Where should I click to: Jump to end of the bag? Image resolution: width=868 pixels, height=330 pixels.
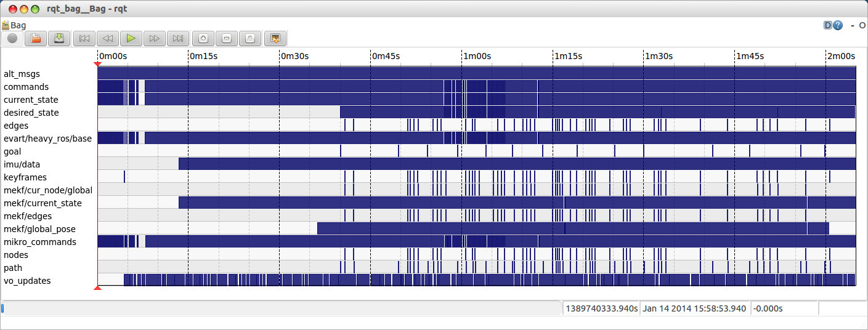pos(178,38)
